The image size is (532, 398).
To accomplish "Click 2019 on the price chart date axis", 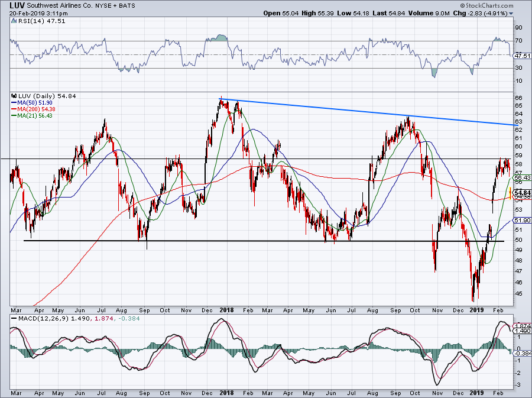I will pyautogui.click(x=476, y=310).
